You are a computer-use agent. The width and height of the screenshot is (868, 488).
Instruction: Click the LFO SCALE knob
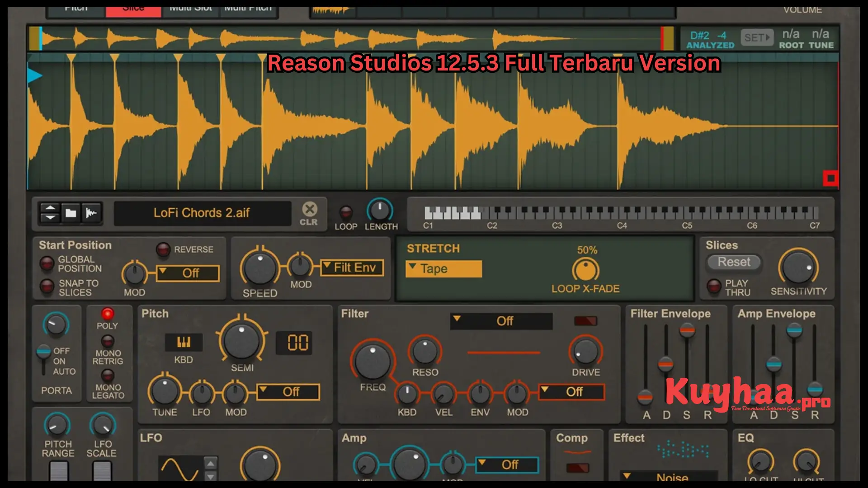103,425
